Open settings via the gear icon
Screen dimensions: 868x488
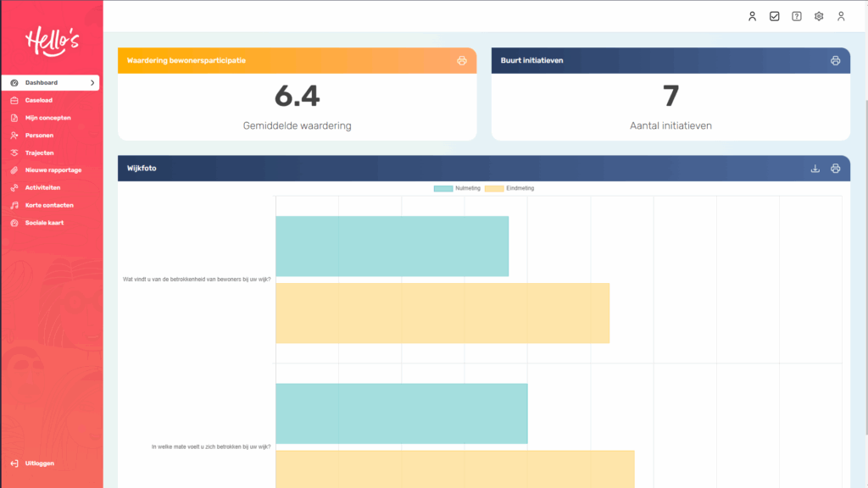point(819,16)
